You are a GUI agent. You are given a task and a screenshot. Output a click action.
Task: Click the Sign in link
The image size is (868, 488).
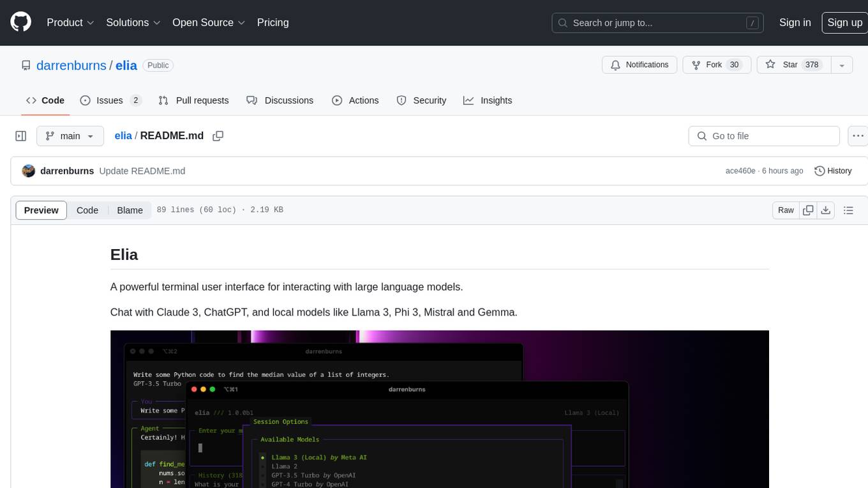795,22
